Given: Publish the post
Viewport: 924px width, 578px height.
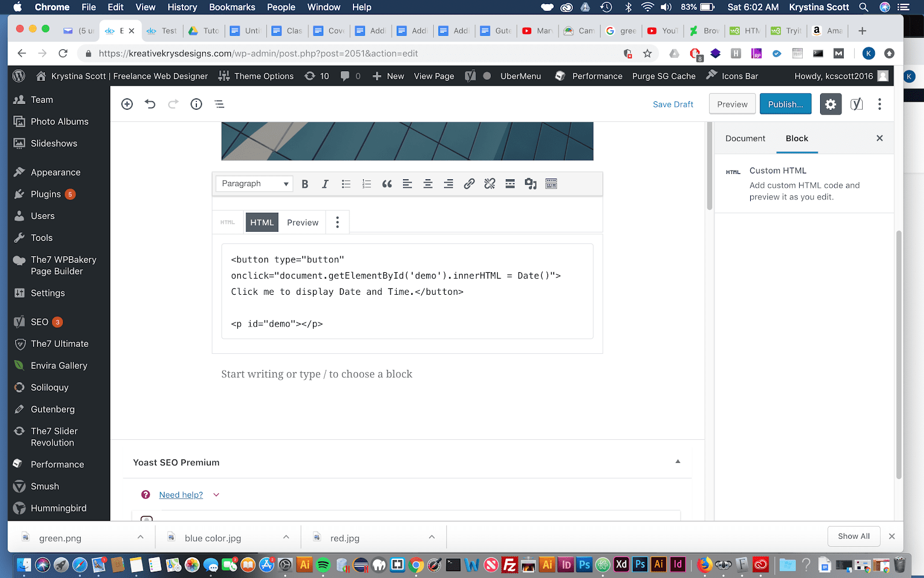Looking at the screenshot, I should 785,104.
